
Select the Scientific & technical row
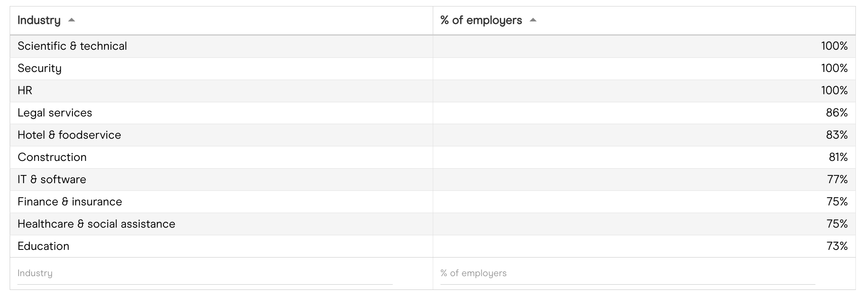point(72,46)
